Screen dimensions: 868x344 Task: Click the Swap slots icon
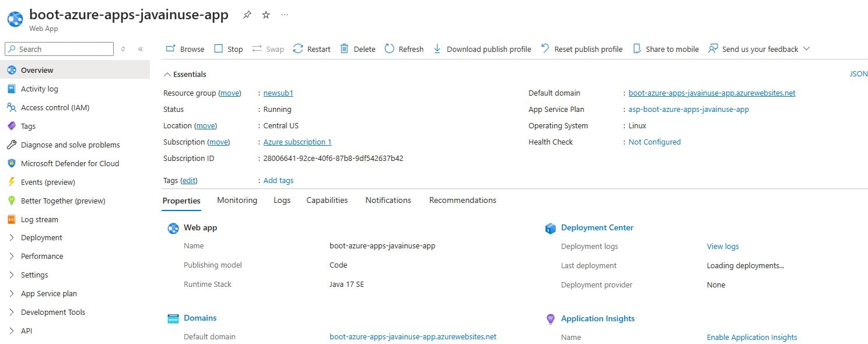(x=257, y=49)
